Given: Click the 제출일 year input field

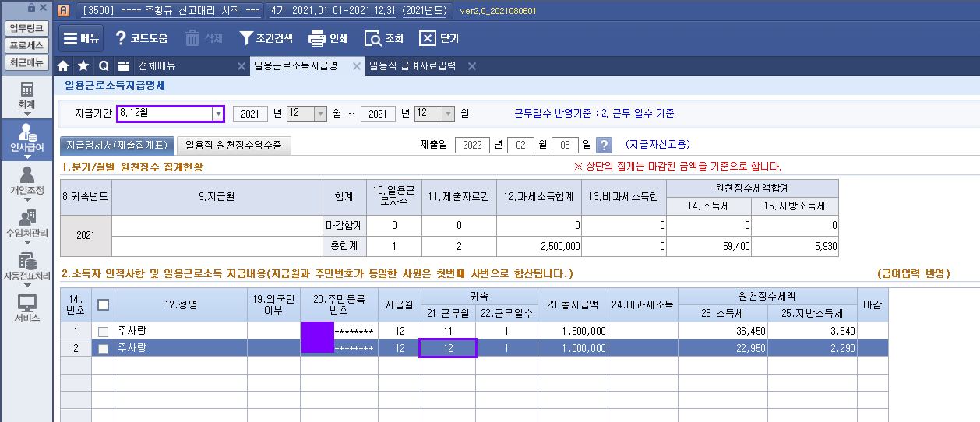Looking at the screenshot, I should [x=471, y=145].
